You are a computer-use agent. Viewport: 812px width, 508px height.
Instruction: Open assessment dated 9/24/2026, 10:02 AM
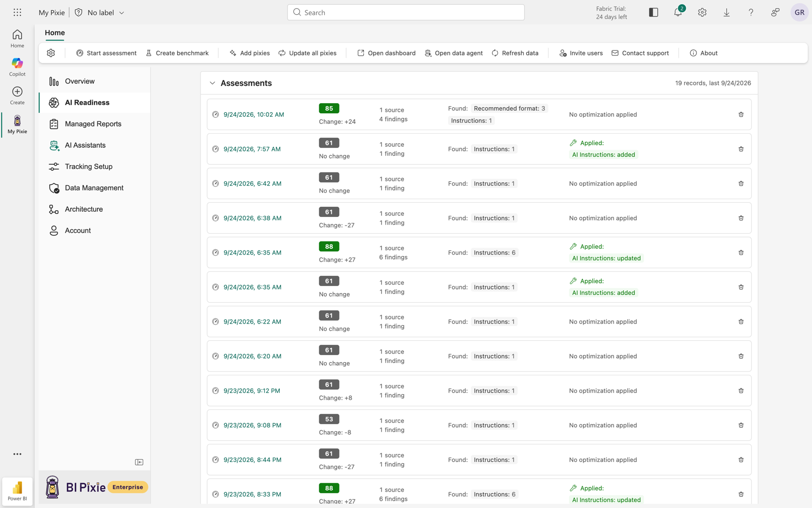[x=254, y=114]
